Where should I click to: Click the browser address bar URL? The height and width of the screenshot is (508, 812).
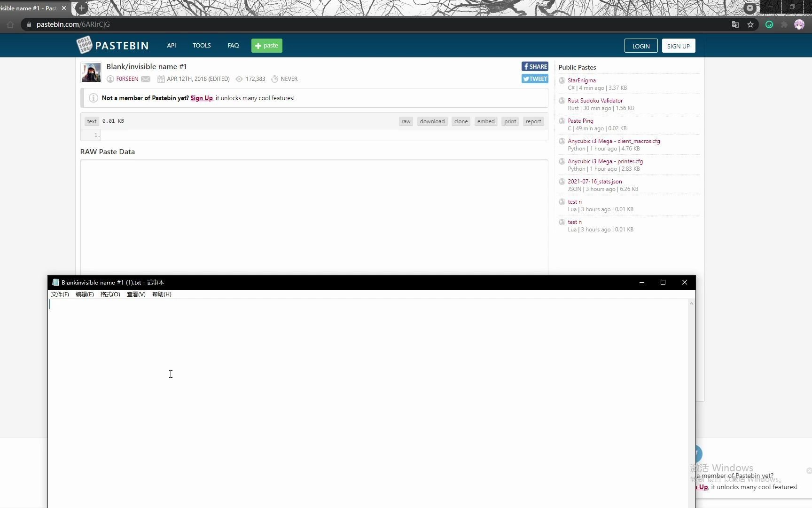[73, 24]
